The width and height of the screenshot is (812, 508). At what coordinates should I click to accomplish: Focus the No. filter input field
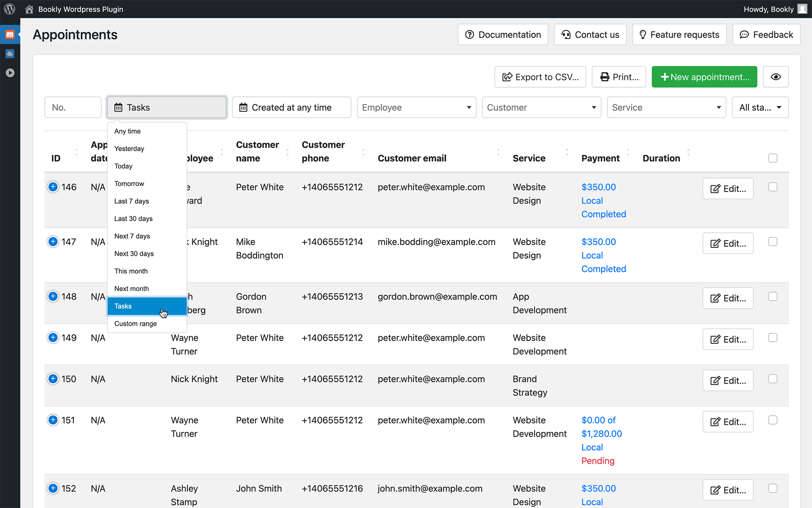[73, 108]
